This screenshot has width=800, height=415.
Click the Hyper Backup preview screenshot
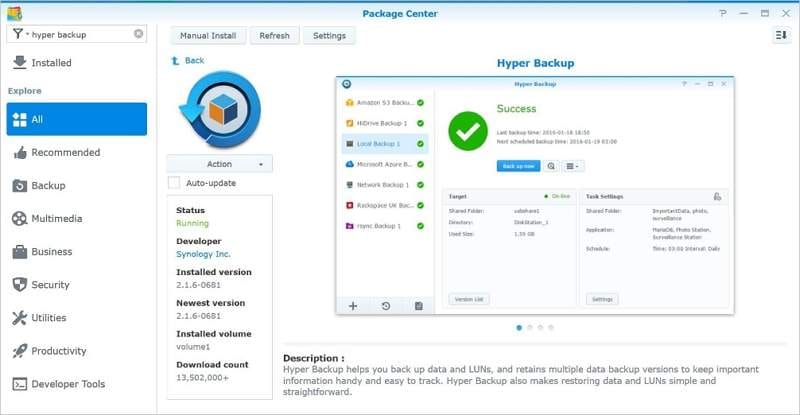click(535, 196)
